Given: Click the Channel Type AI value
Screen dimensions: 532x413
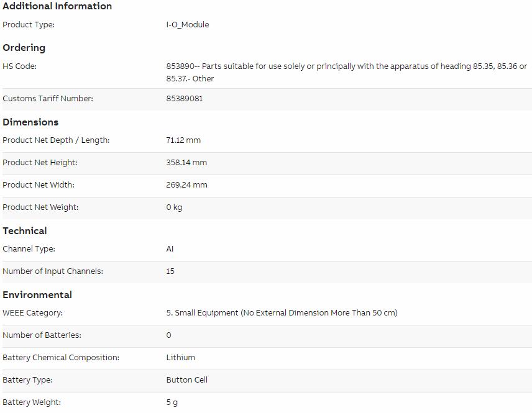Looking at the screenshot, I should 170,249.
